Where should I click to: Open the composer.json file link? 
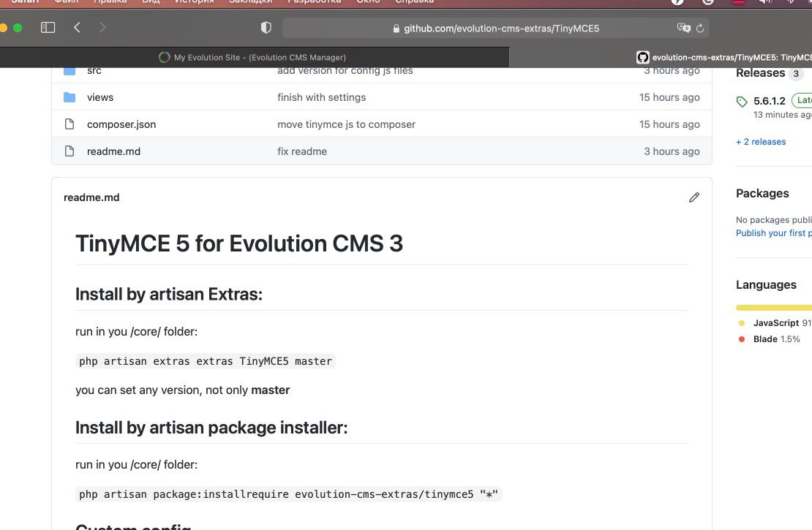point(121,124)
